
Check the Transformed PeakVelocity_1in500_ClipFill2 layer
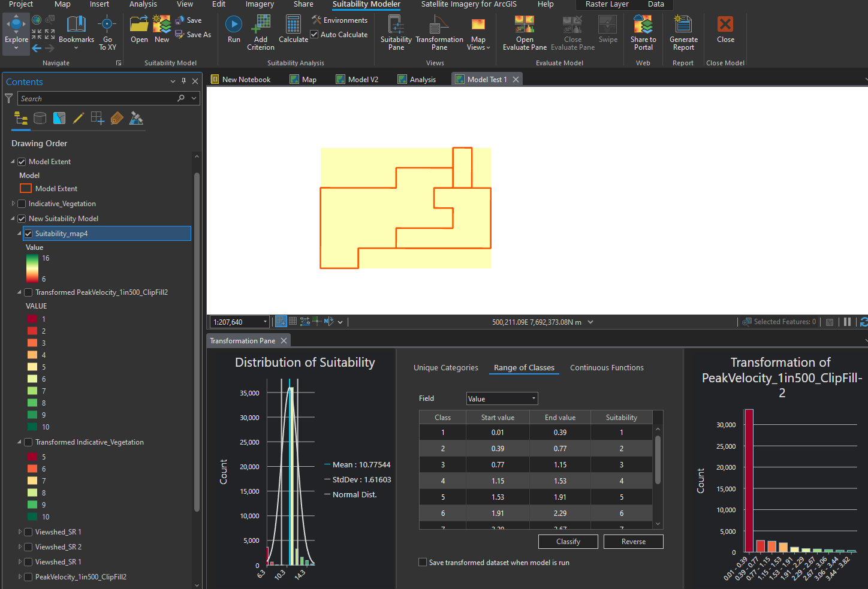click(x=28, y=292)
